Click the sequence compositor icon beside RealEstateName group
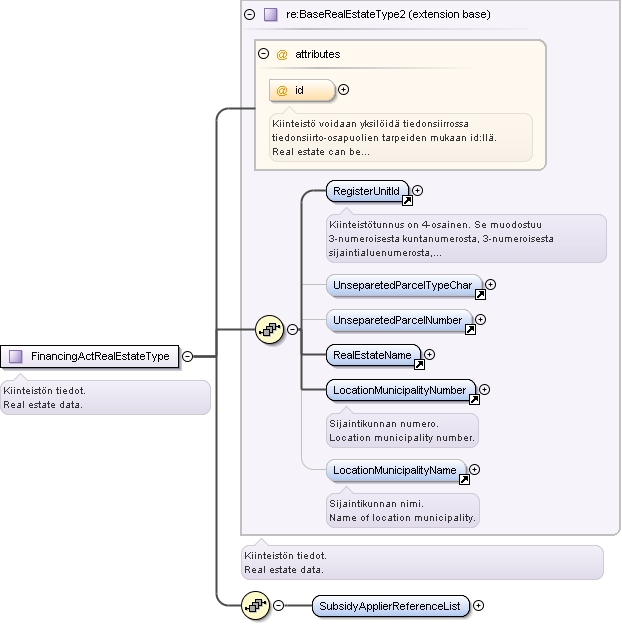 click(269, 330)
